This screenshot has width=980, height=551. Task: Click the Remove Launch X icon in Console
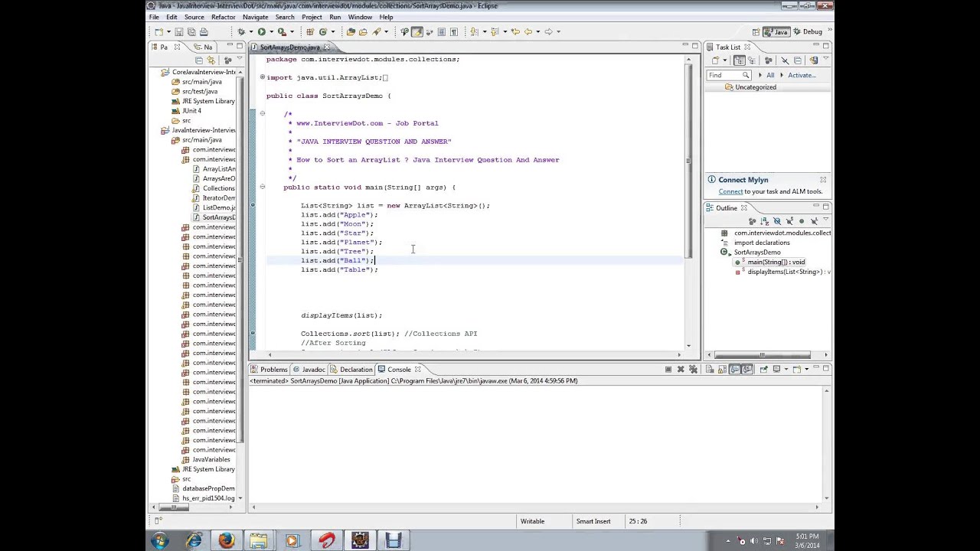pos(681,370)
